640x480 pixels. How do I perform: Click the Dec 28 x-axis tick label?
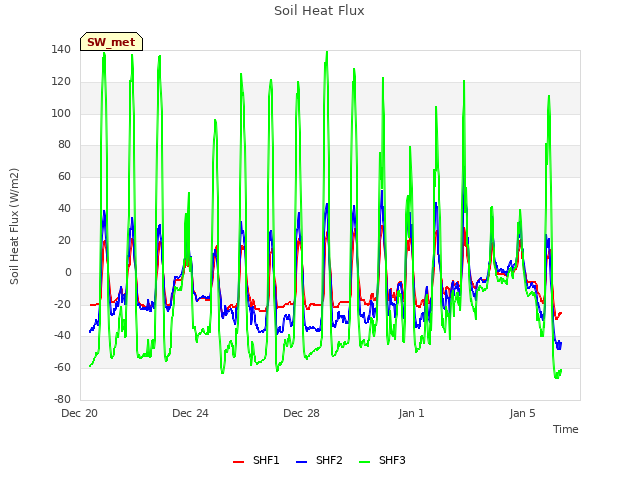[x=301, y=413]
